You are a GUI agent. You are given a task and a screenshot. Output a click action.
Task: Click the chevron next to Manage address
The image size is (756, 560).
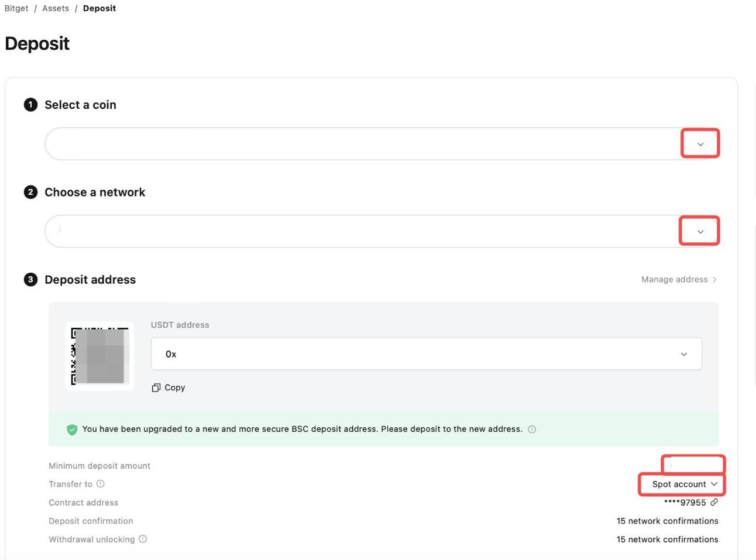click(x=714, y=280)
